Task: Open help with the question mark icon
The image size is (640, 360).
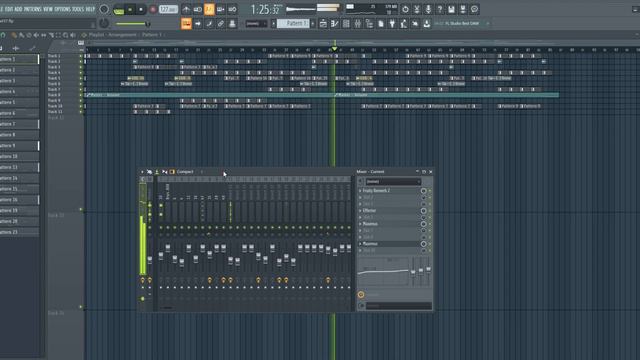Action: 440,9
